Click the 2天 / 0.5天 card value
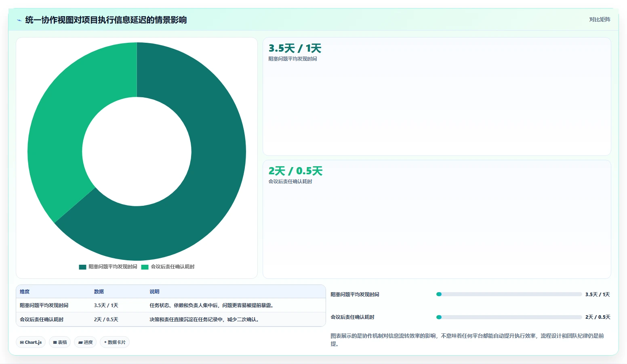 click(x=296, y=171)
